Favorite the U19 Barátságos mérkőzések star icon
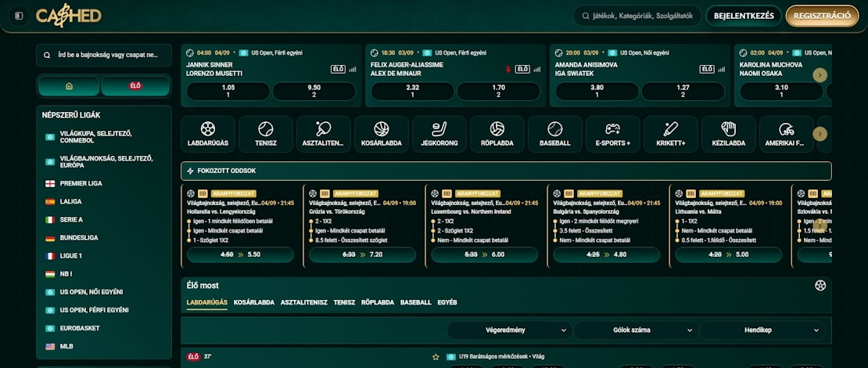This screenshot has height=368, width=868. coord(436,357)
